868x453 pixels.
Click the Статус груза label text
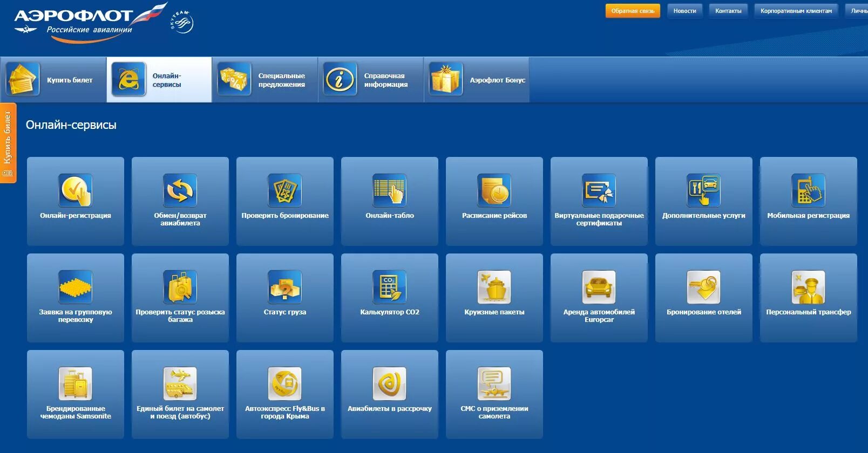[285, 312]
